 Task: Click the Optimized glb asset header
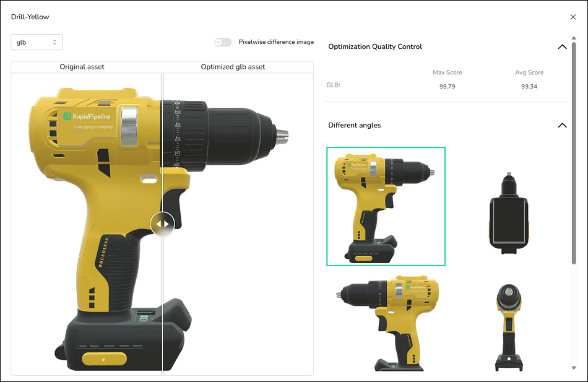(x=233, y=67)
